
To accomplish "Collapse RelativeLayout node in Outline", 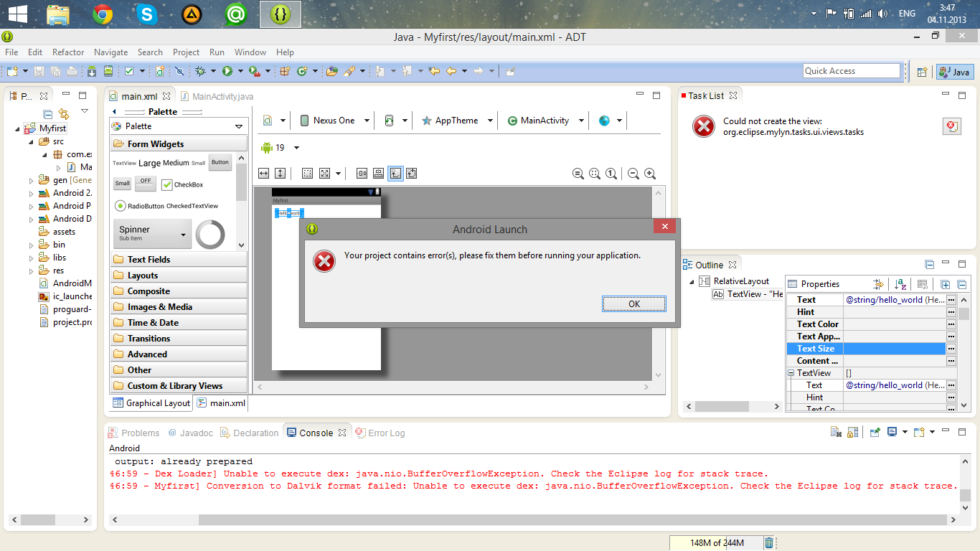I will click(x=692, y=281).
